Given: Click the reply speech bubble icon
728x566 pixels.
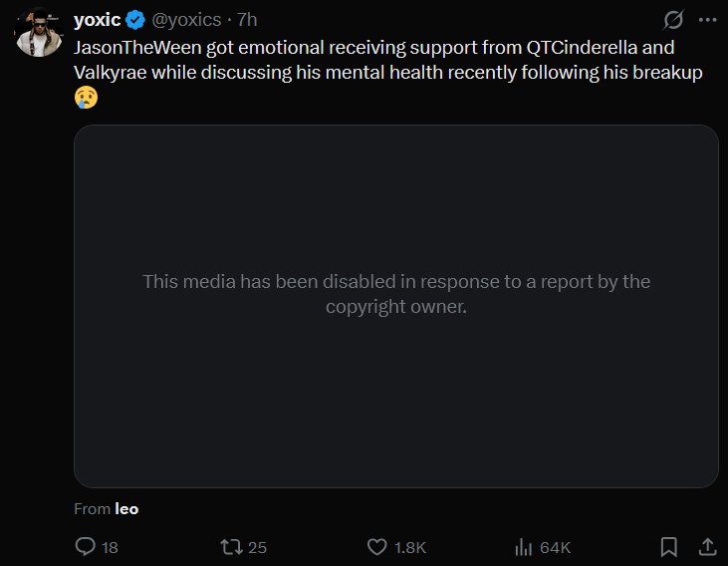Looking at the screenshot, I should (x=86, y=546).
